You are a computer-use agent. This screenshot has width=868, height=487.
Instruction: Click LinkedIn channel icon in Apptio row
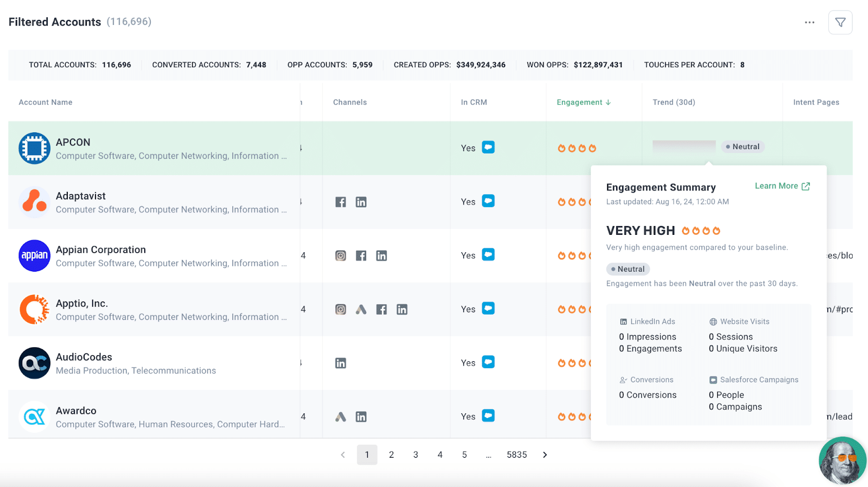(402, 310)
